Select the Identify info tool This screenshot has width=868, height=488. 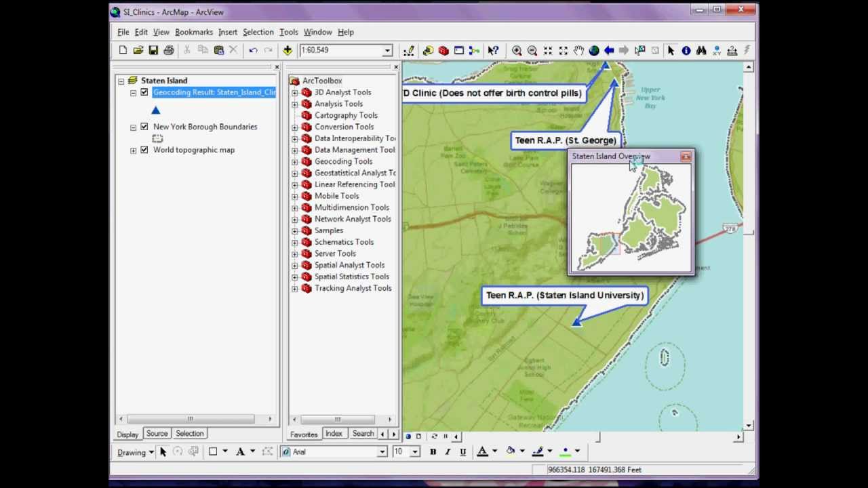coord(686,51)
